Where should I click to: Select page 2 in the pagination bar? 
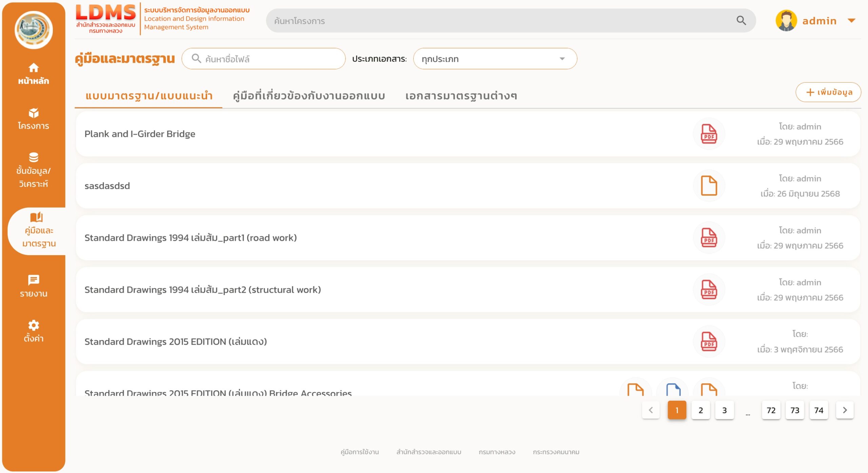[701, 410]
